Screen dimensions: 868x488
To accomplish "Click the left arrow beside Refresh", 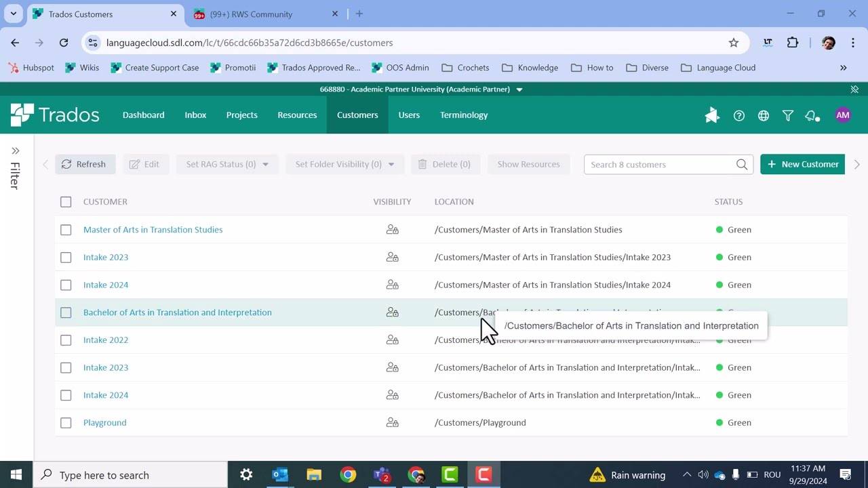I will [x=45, y=164].
